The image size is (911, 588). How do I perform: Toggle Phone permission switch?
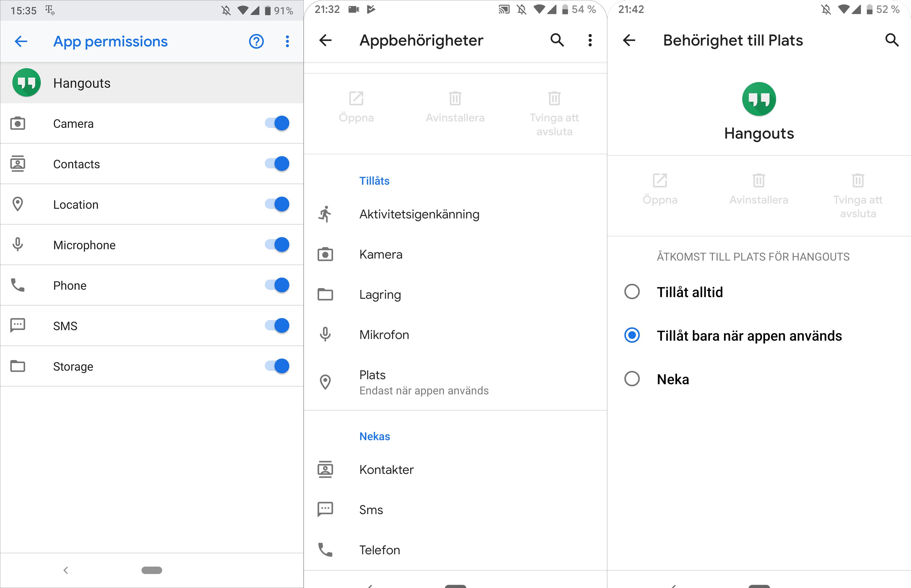pos(277,285)
